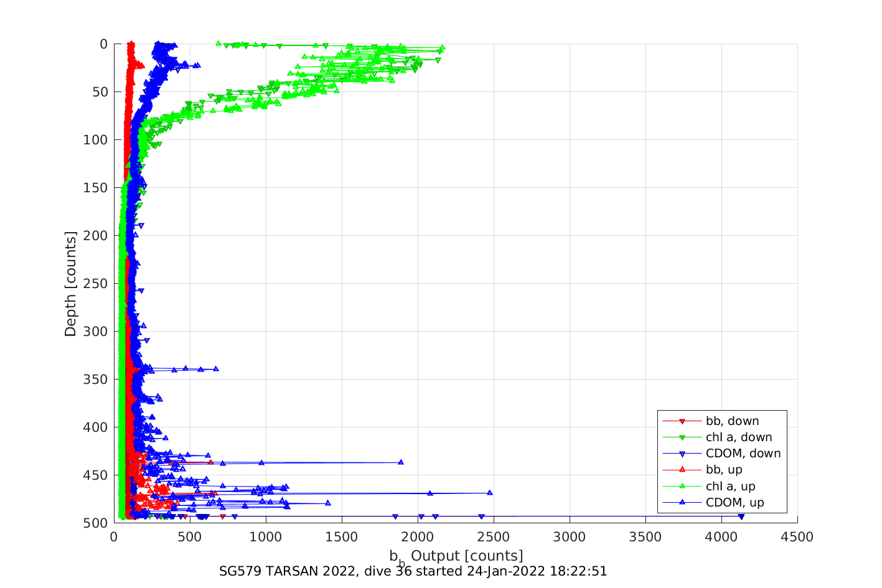Click the rightmost blue CDOM point near 4100 counts

tap(741, 516)
